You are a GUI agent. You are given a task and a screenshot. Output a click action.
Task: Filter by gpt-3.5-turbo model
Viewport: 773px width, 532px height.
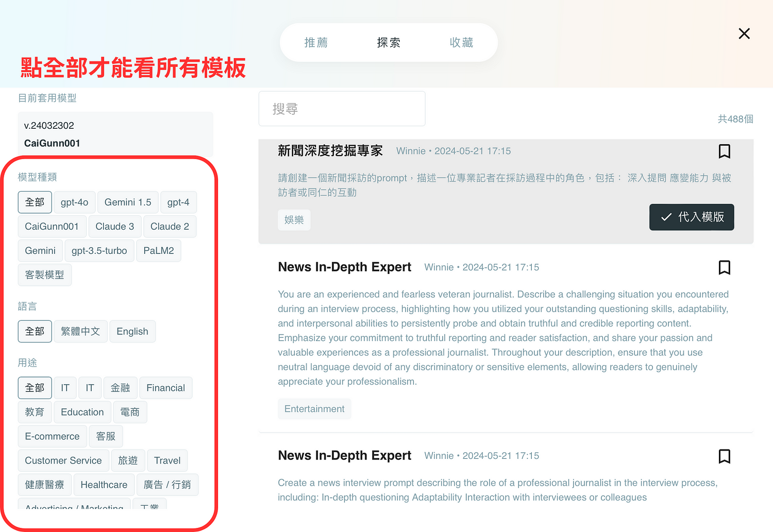99,251
